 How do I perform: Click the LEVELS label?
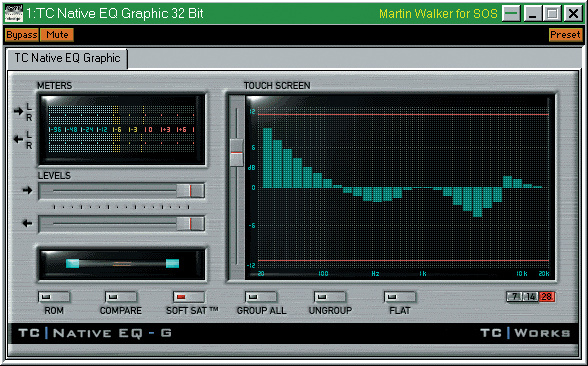(x=54, y=176)
